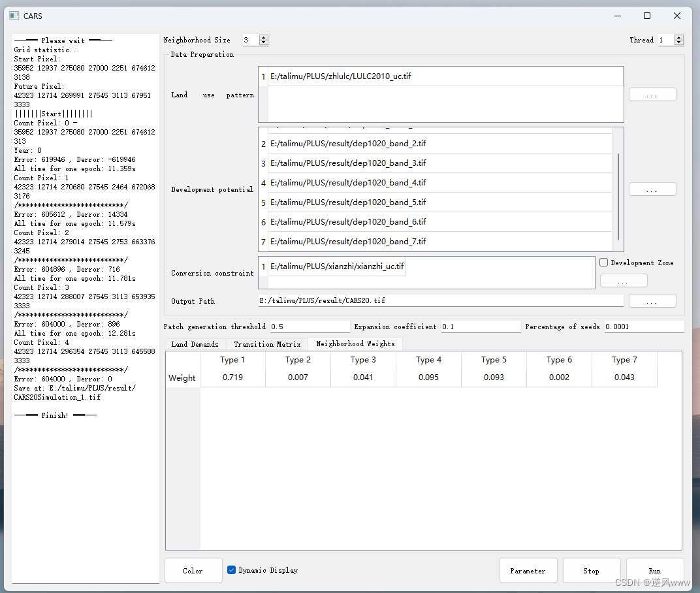Select dep1020_band_3.tif in development potential list
Viewport: 700px width, 593px height.
pos(439,163)
